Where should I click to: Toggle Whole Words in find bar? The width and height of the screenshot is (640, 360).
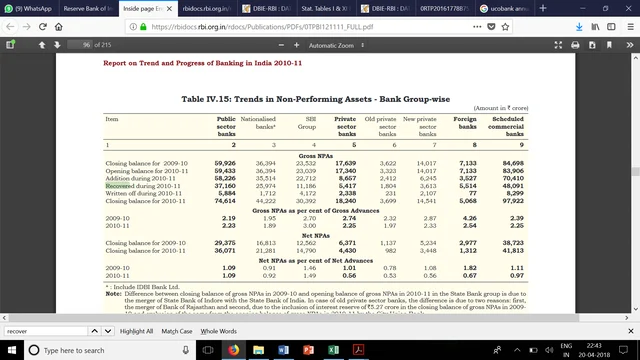218,331
